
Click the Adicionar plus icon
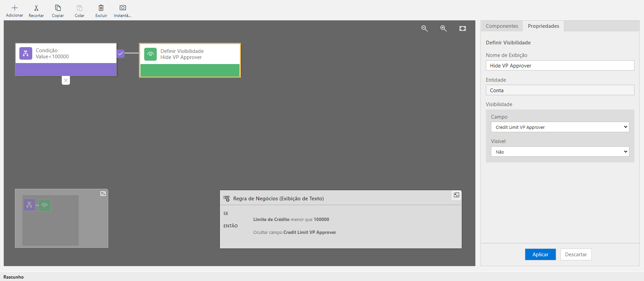click(15, 8)
